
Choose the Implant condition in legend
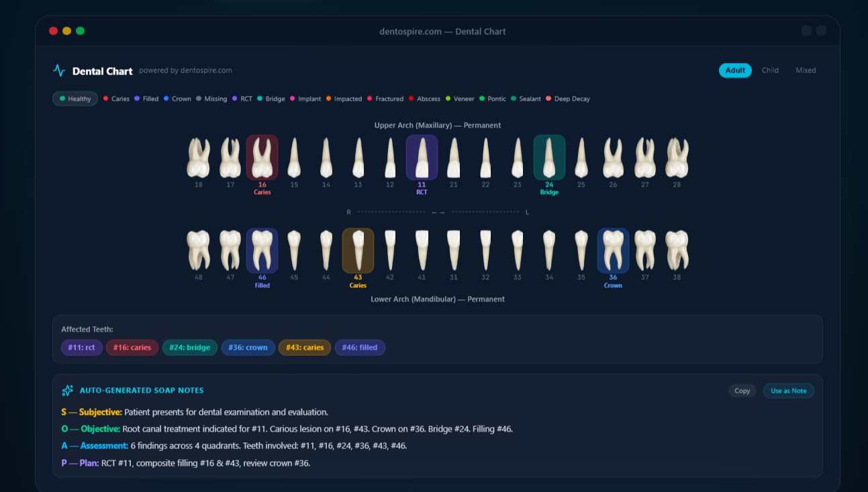point(305,99)
